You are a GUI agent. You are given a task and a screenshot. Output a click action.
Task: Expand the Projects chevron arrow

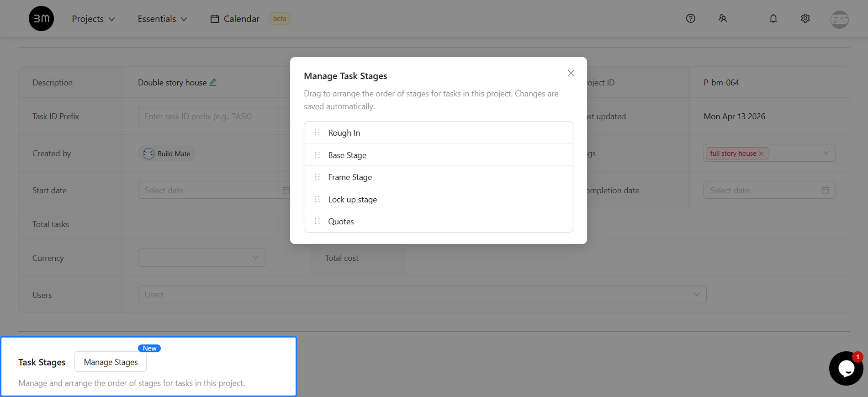point(111,19)
